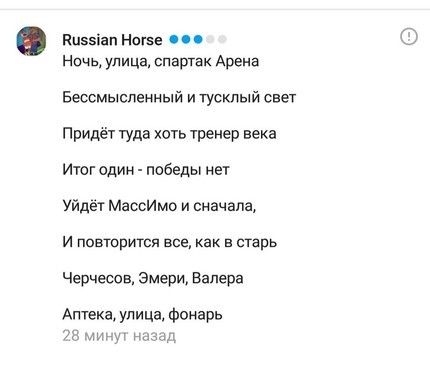Click the line 'Аптека, улица, фонарь'
Screen dimensions: 430x371
142,315
